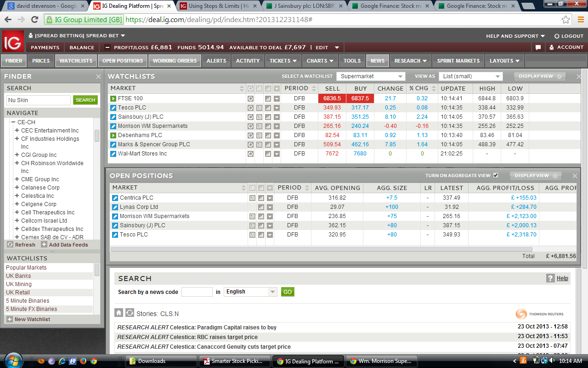Click FTSE 100 red Buy price 6837.5

pos(360,98)
